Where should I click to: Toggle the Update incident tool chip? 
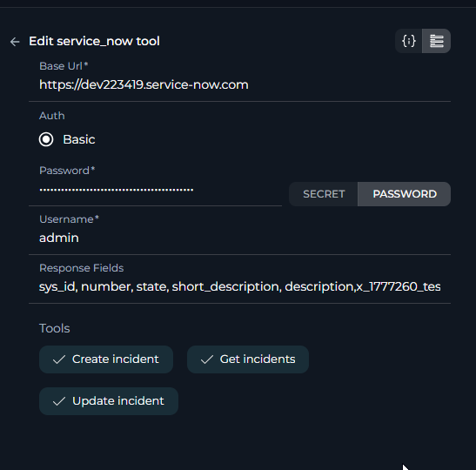coord(109,401)
